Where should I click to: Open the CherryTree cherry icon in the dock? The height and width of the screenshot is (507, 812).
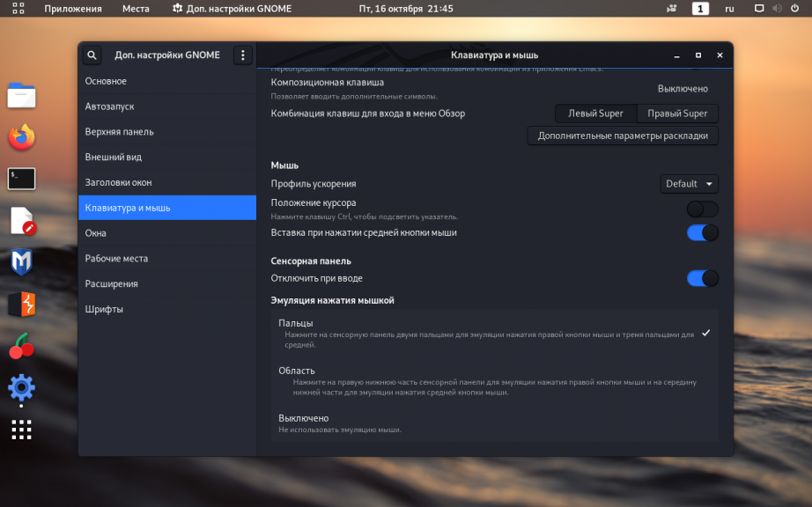point(21,346)
